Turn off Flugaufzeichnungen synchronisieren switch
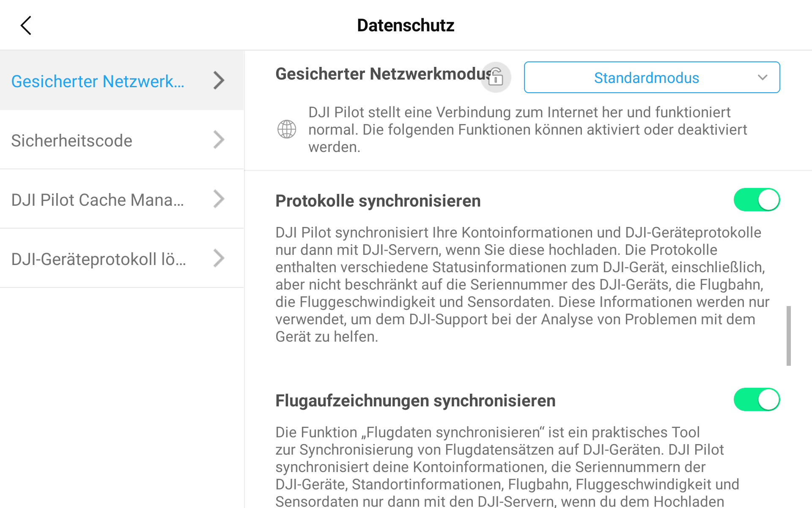 756,400
